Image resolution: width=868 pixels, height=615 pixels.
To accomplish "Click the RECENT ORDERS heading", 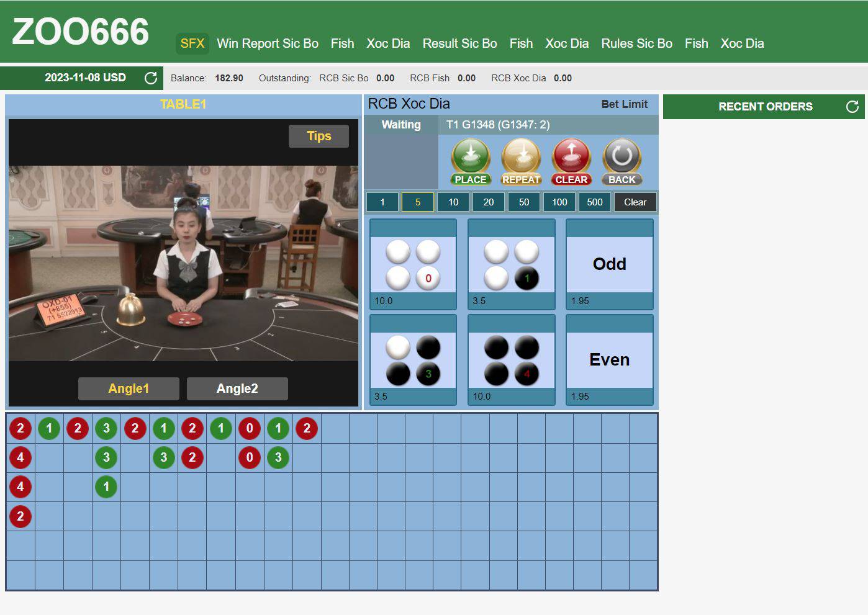I will click(766, 107).
